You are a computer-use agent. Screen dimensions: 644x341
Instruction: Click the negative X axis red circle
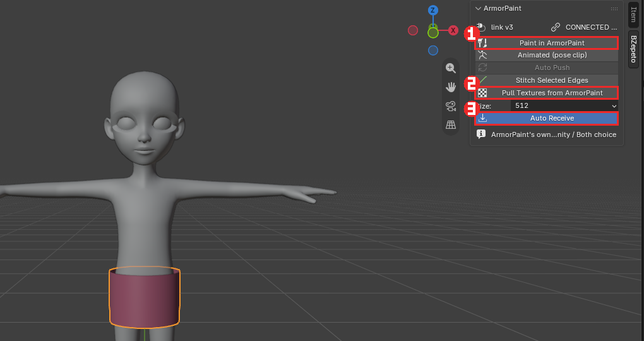[413, 30]
